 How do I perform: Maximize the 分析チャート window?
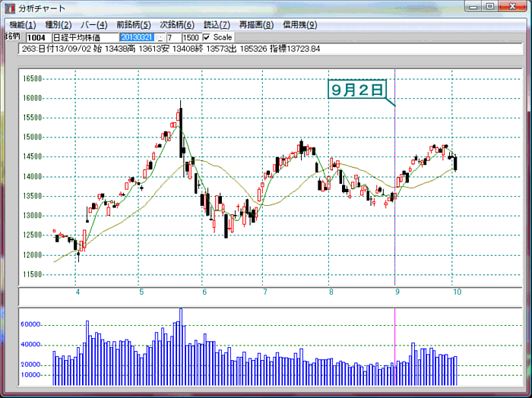[490, 6]
